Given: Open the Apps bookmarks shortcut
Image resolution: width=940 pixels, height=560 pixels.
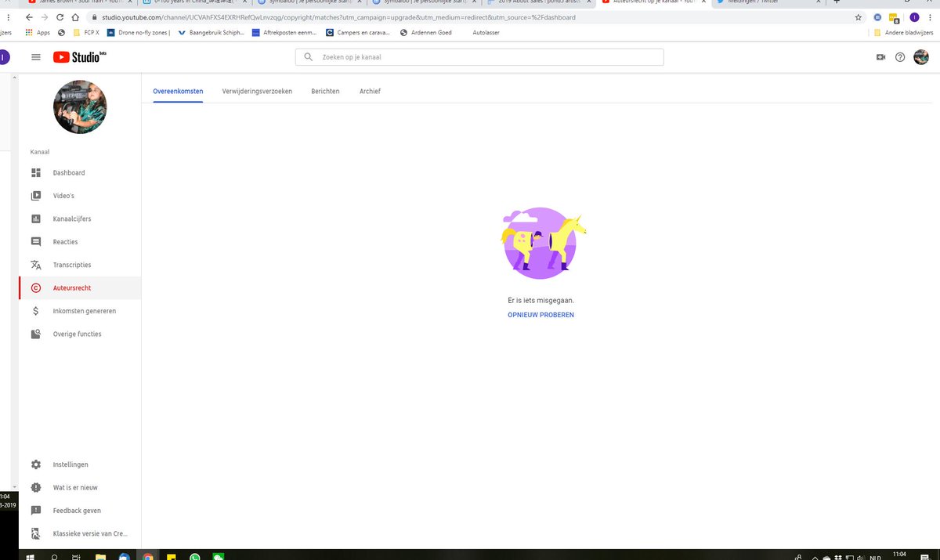Looking at the screenshot, I should tap(38, 32).
